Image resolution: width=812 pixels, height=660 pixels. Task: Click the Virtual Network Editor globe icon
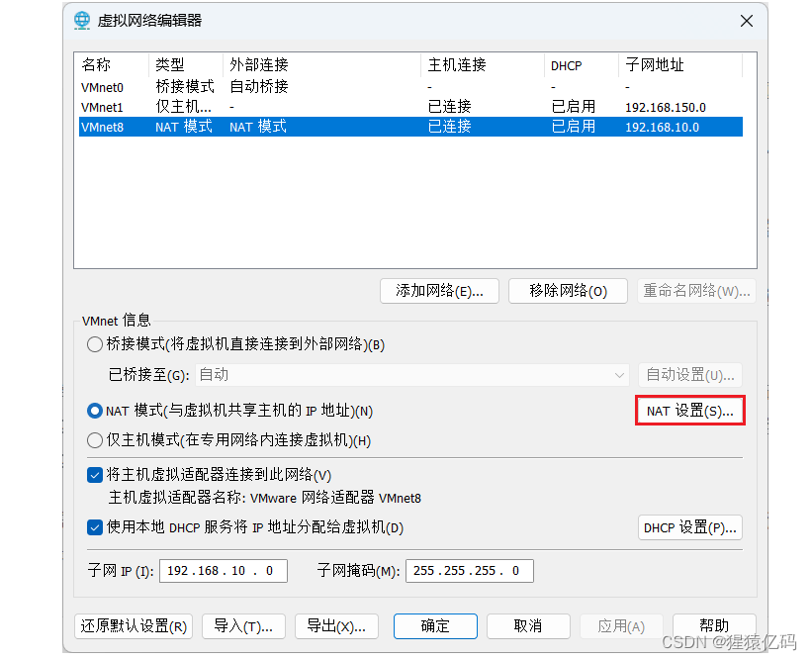coord(82,21)
